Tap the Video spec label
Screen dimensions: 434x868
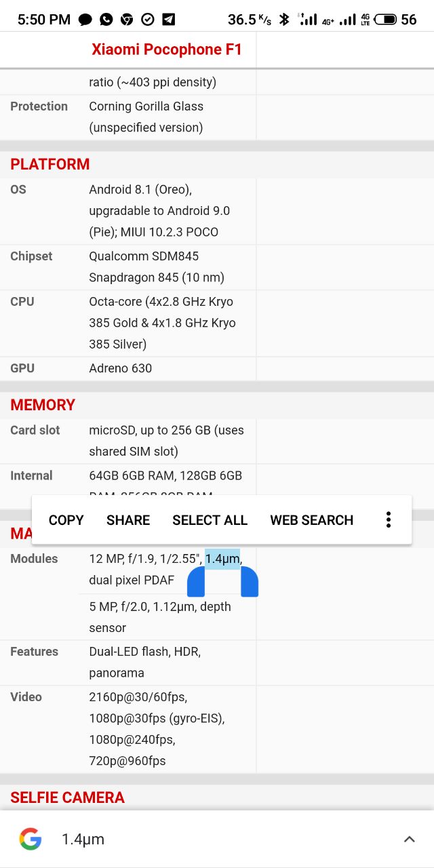26,697
